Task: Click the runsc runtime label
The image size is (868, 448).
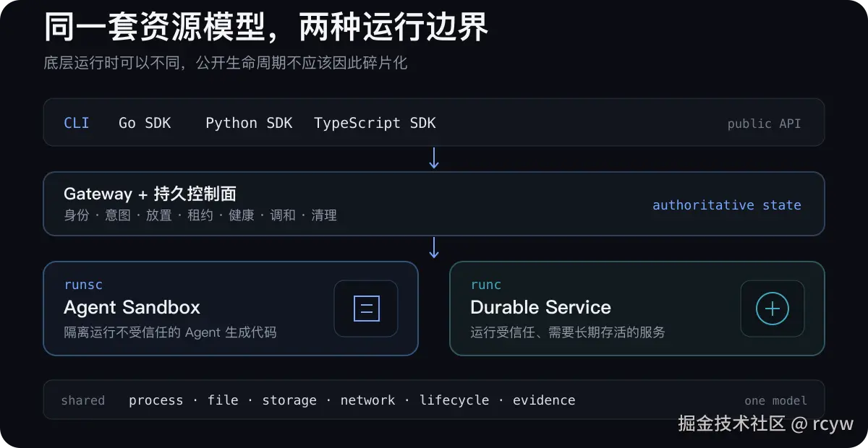Action: (x=83, y=285)
